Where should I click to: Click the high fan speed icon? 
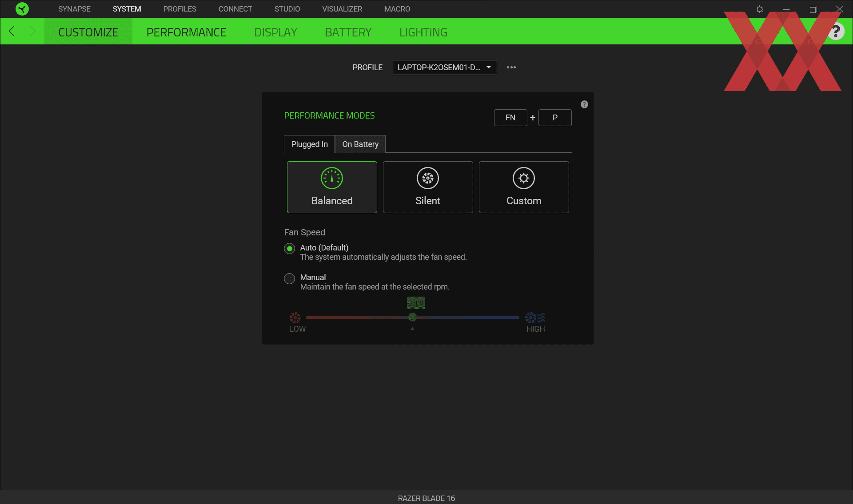(535, 317)
